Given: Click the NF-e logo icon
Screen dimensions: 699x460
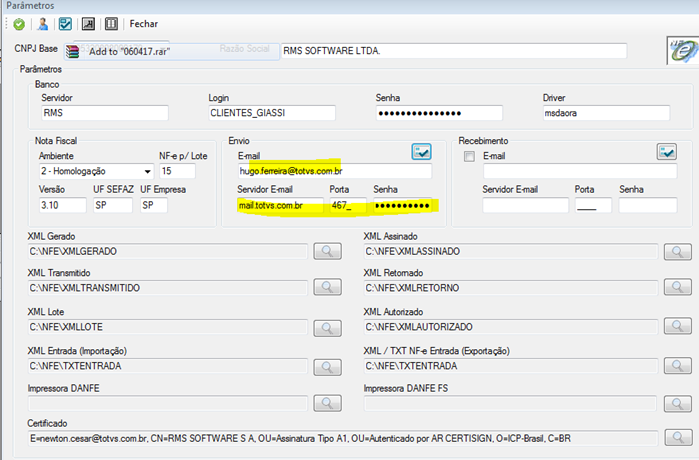Looking at the screenshot, I should [x=683, y=50].
